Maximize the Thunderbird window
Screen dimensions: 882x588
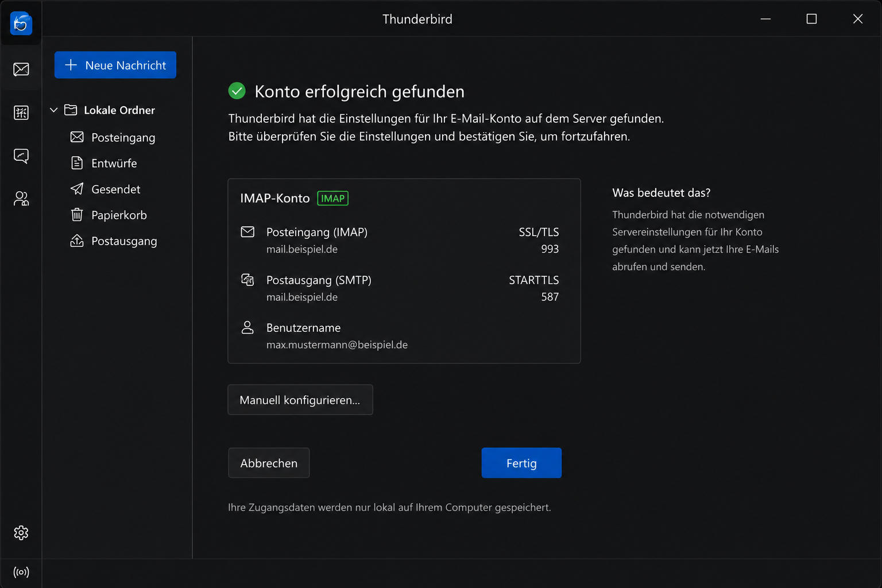pos(811,19)
